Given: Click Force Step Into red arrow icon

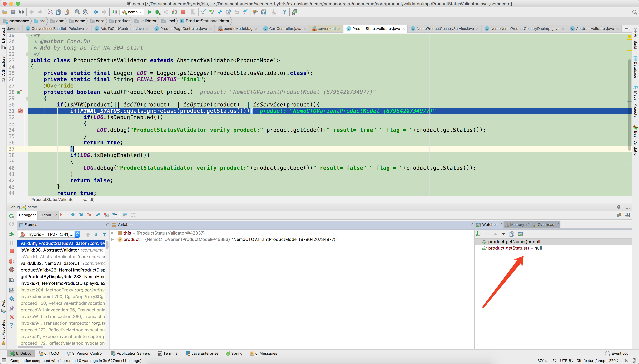Looking at the screenshot, I should pyautogui.click(x=89, y=215).
